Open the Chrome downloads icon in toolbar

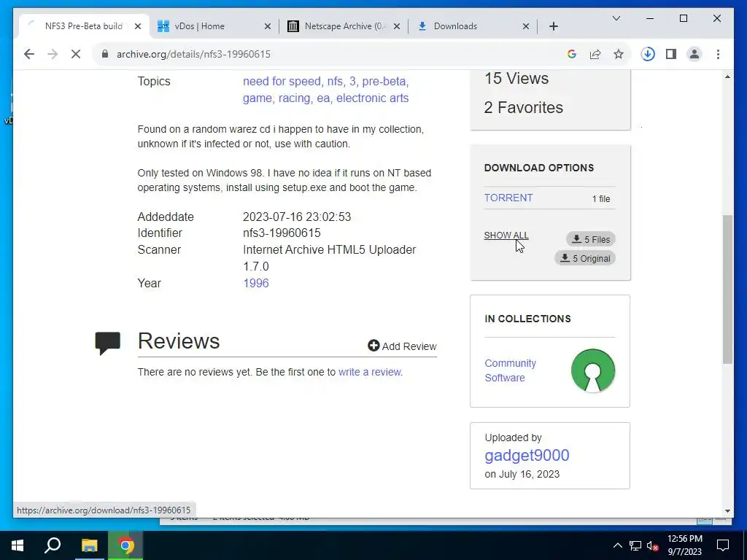coord(648,54)
